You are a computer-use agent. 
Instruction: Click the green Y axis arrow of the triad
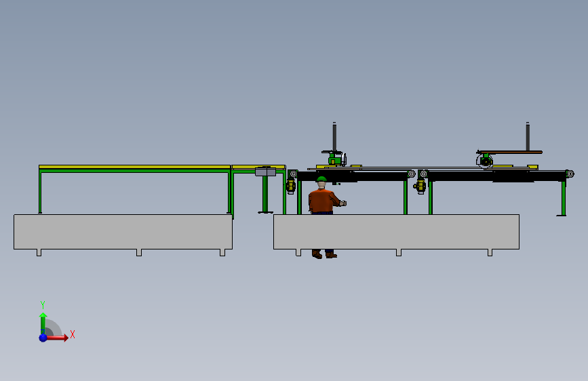pos(43,324)
